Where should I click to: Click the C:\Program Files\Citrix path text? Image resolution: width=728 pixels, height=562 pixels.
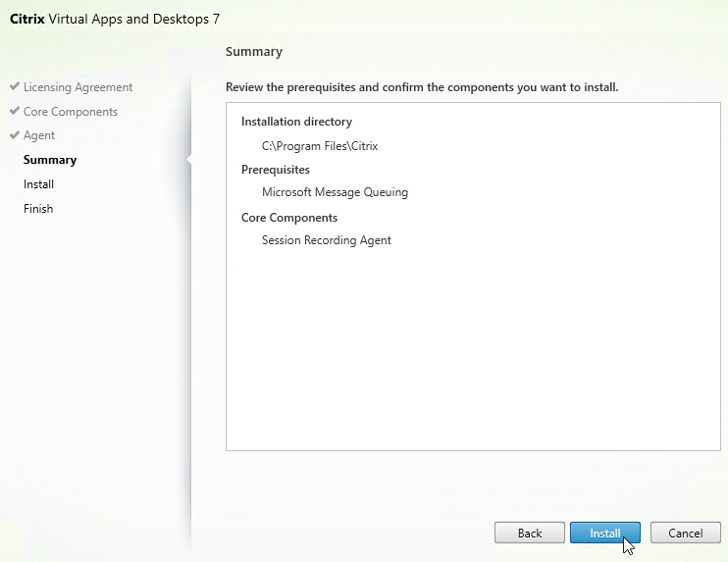coord(320,146)
